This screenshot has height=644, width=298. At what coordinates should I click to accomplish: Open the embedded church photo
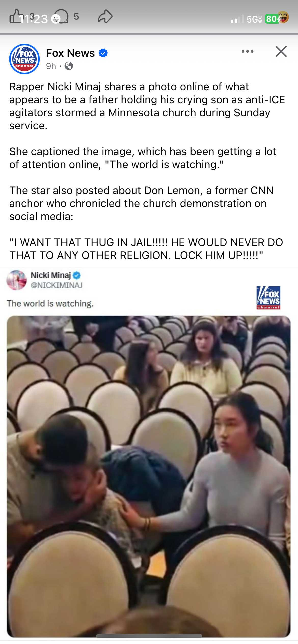149,476
